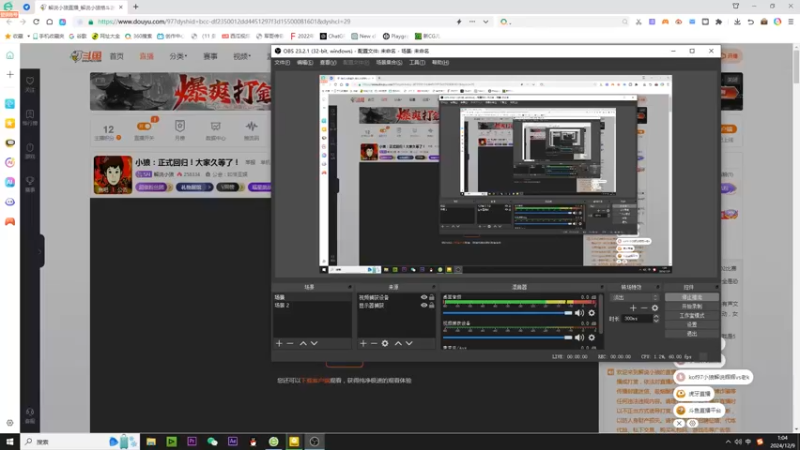Image resolution: width=800 pixels, height=450 pixels.
Task: Click Windows Start button
Action: [10, 441]
